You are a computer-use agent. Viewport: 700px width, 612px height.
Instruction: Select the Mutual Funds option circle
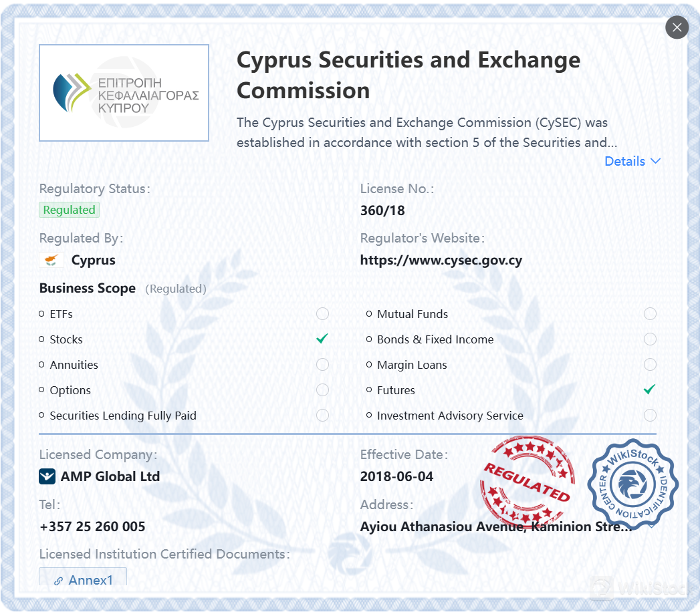click(649, 313)
